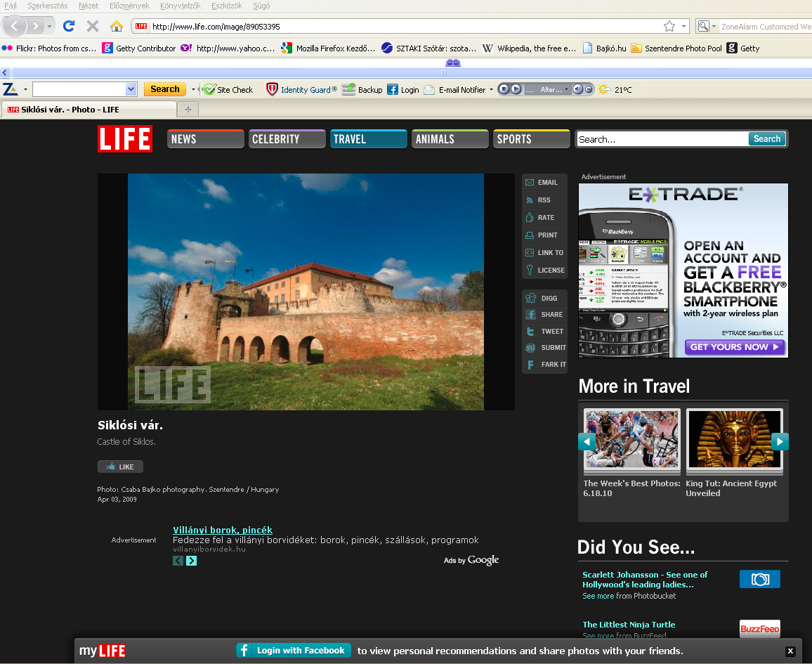Select the TRAVEL navigation tab

(x=368, y=139)
